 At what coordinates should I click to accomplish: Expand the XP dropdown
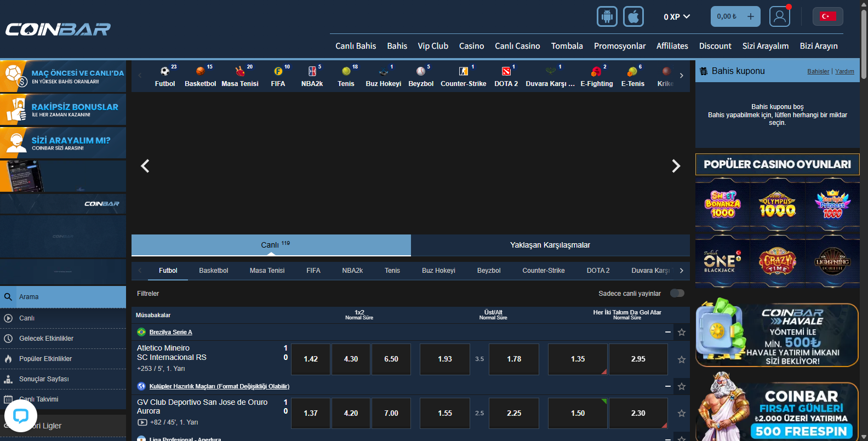(677, 17)
